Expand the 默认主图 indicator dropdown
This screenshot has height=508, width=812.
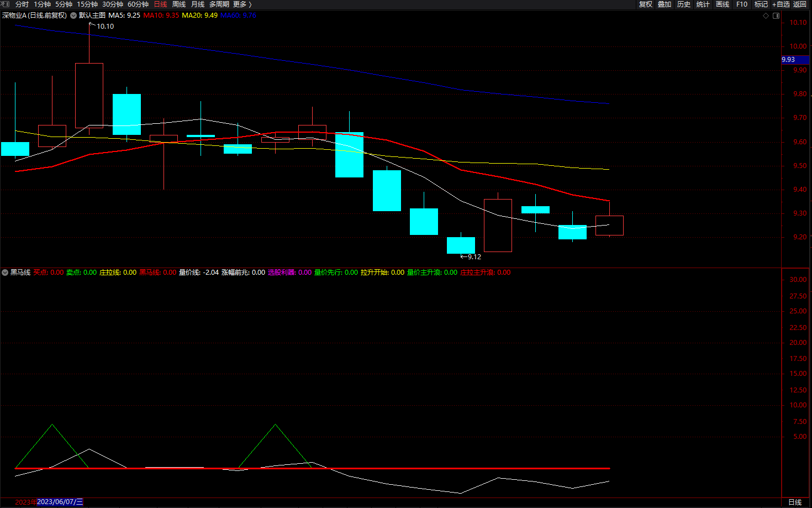[x=73, y=15]
